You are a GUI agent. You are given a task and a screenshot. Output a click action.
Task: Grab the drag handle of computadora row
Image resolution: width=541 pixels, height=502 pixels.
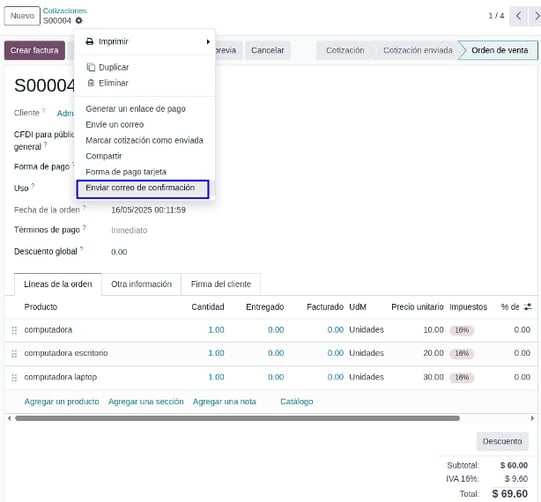[x=14, y=331]
